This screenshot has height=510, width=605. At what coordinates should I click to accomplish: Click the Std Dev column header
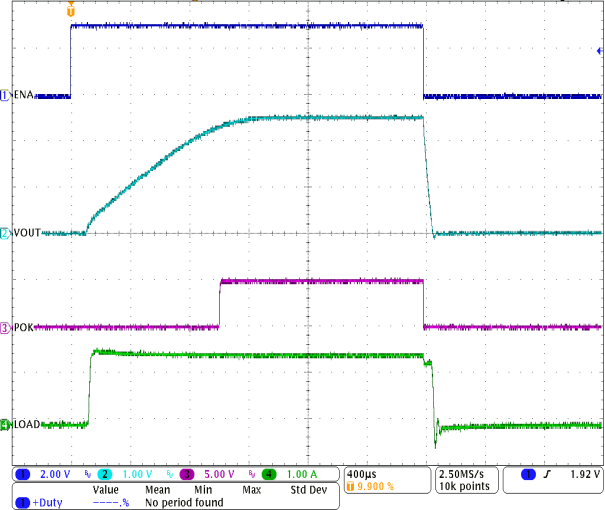(309, 490)
